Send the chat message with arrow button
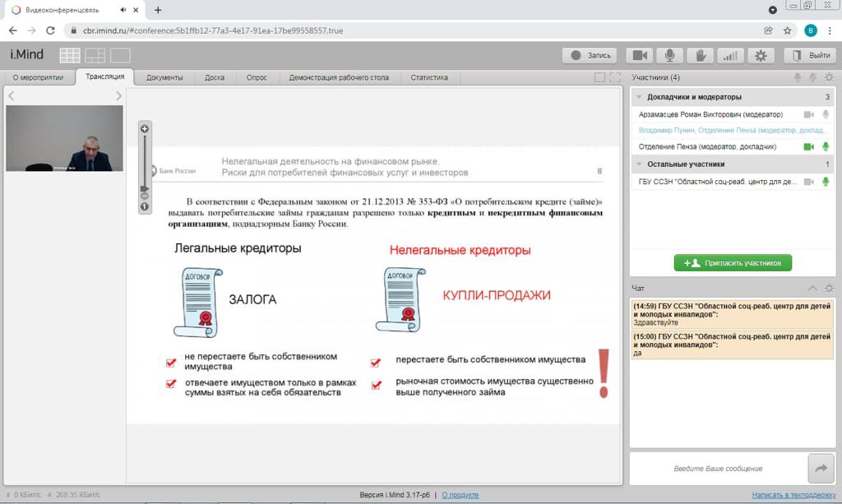 point(821,468)
